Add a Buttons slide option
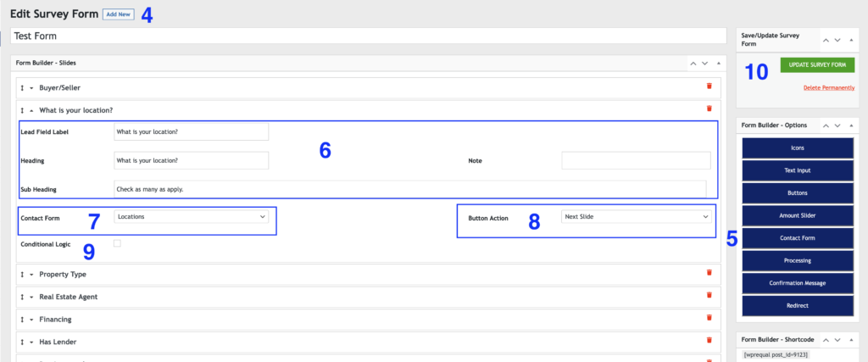The height and width of the screenshot is (362, 868). [798, 193]
